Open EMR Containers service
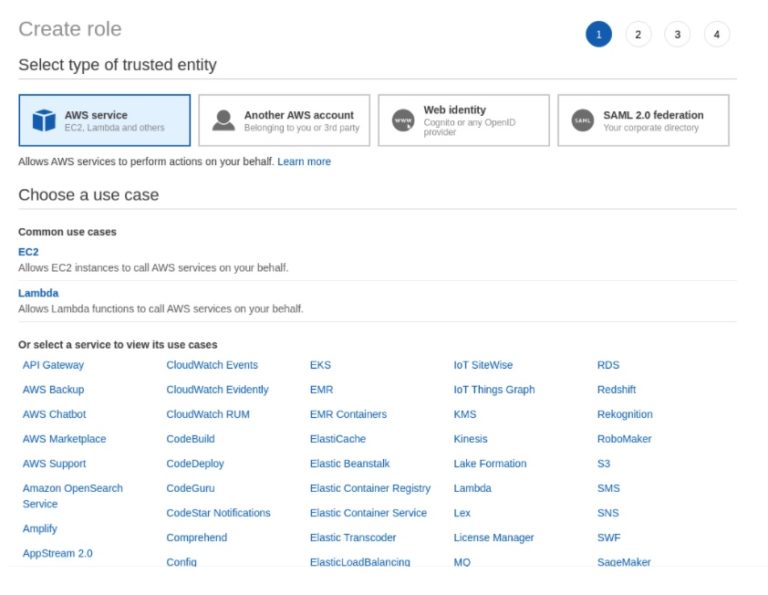Screen dimensions: 768x595 pos(348,414)
